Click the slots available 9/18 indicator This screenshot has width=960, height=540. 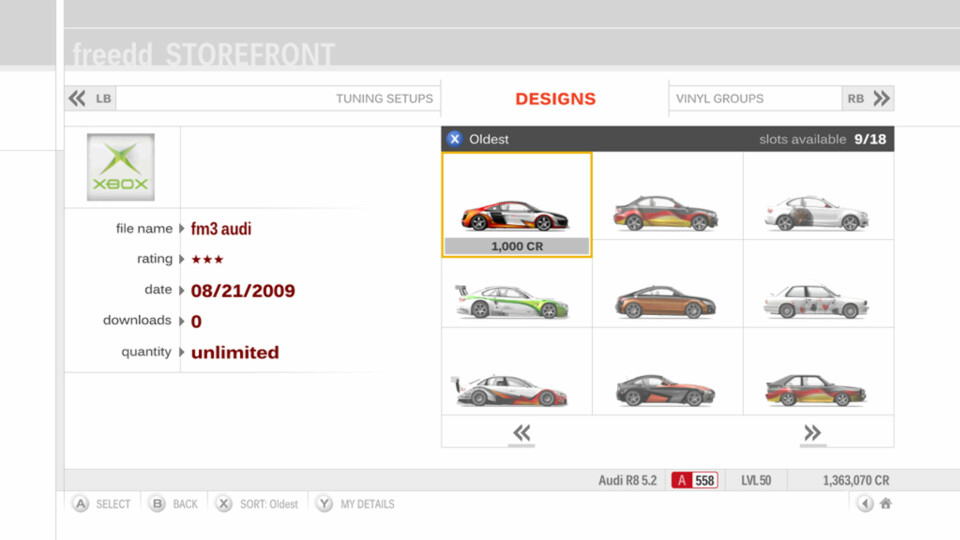point(822,139)
